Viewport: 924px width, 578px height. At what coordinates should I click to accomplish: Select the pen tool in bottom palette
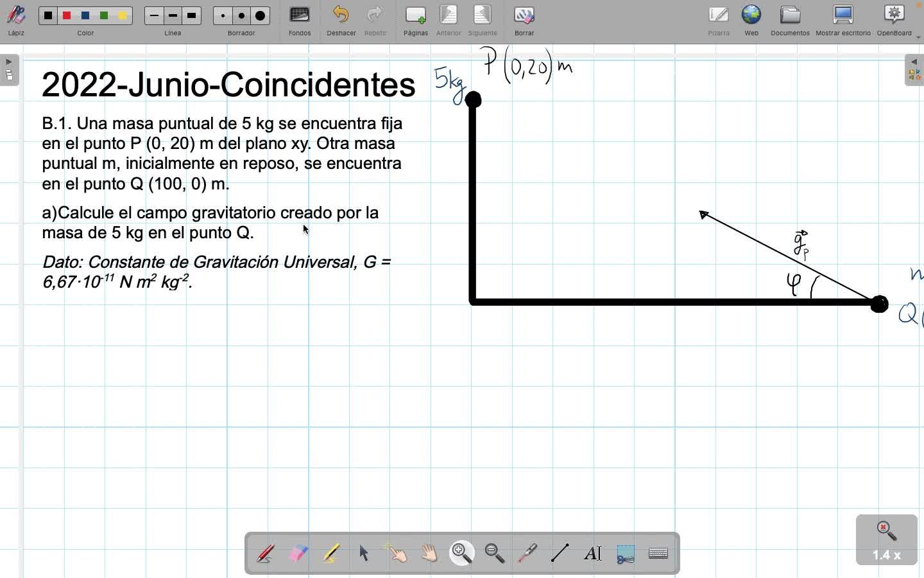[265, 553]
